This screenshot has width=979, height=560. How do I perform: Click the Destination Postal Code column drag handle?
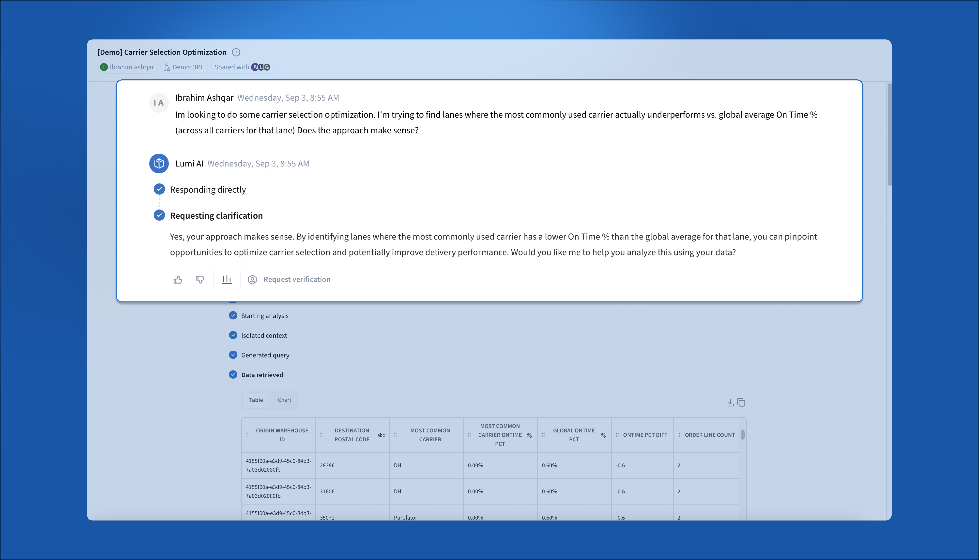(x=322, y=435)
